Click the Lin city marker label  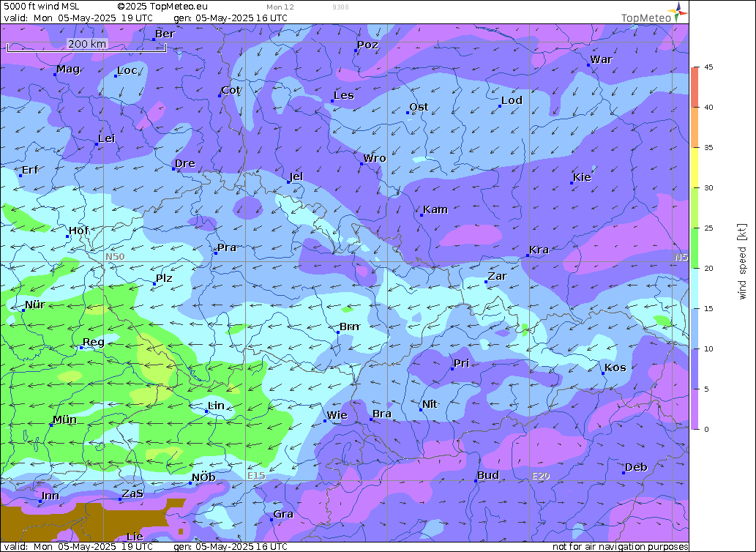click(x=216, y=406)
